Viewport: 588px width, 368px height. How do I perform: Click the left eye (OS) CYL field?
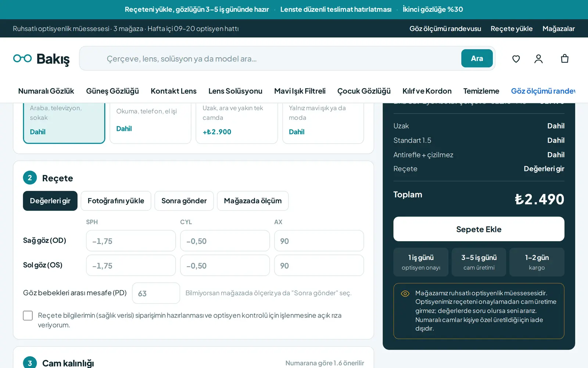pyautogui.click(x=225, y=265)
